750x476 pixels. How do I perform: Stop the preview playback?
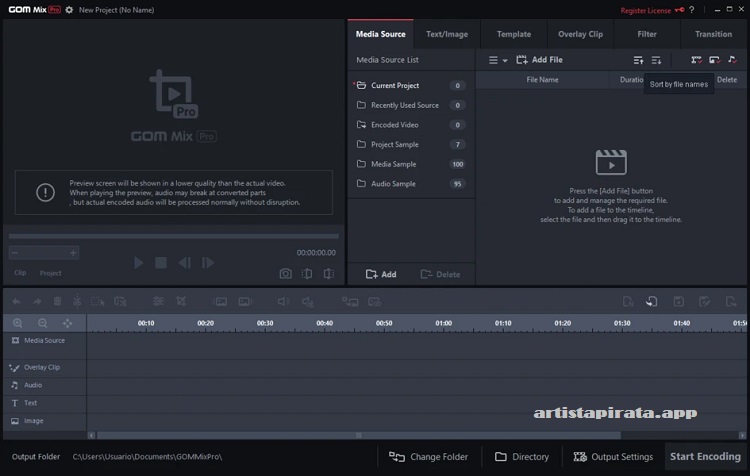click(161, 263)
